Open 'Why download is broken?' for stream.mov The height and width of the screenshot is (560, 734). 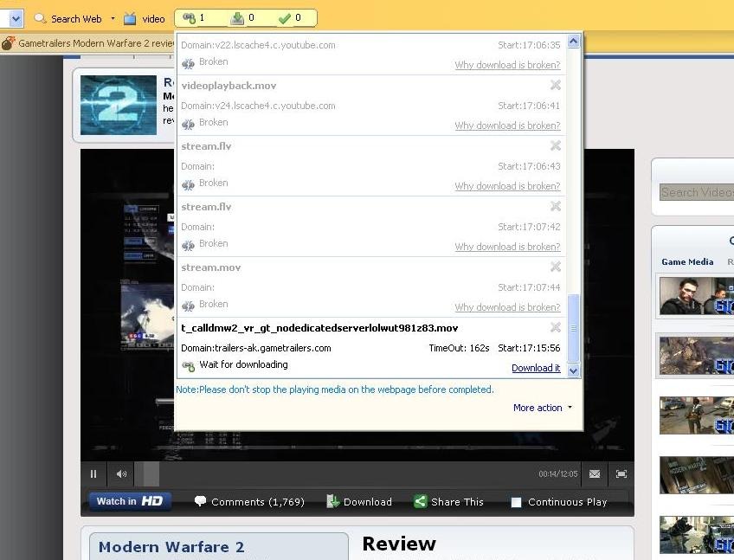click(507, 307)
